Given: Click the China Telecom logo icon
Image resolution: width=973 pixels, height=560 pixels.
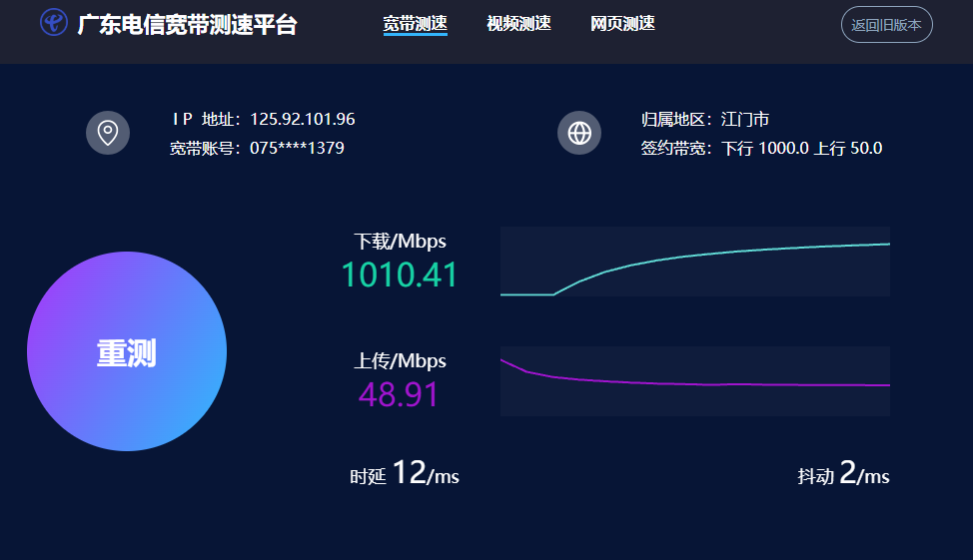Looking at the screenshot, I should point(54,23).
